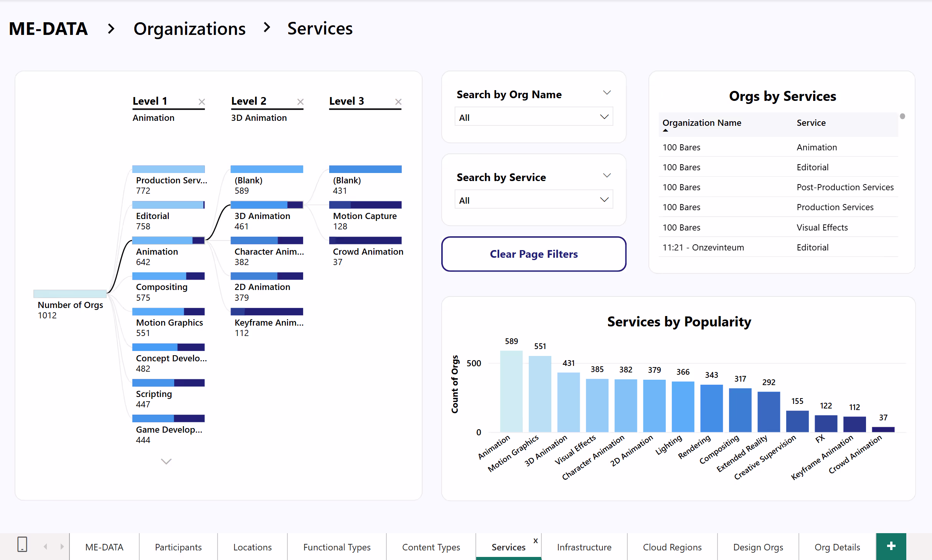Click the mobile layout phone icon

(22, 545)
